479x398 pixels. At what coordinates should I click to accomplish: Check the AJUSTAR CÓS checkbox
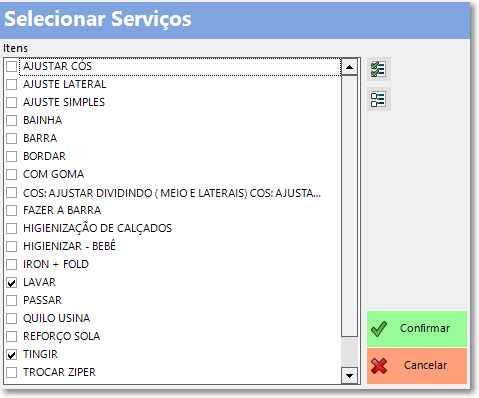pyautogui.click(x=12, y=66)
